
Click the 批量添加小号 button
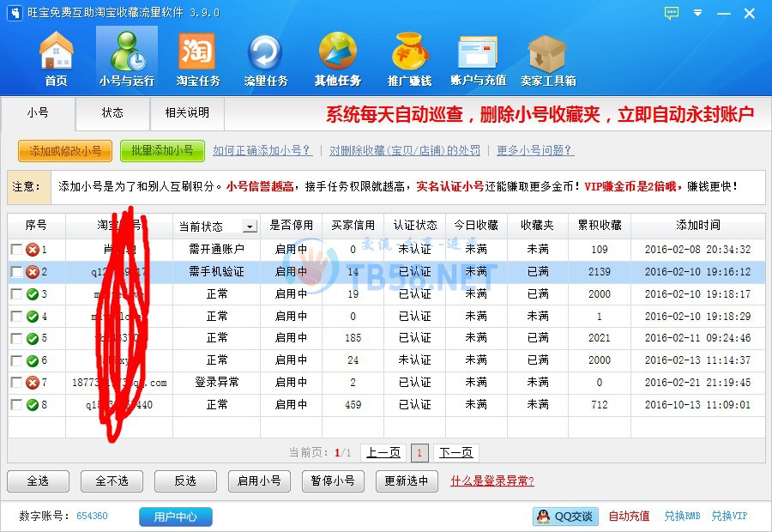(162, 151)
